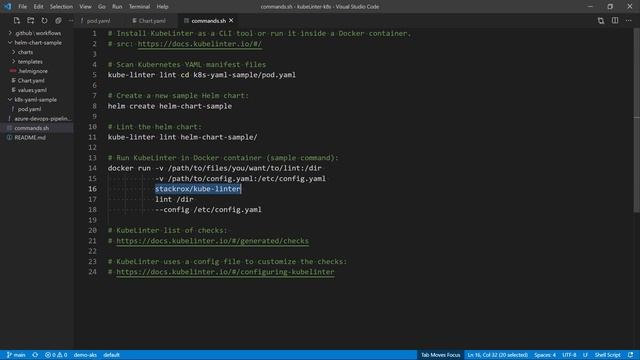
Task: Select the commands.sh editor tab
Action: 208,21
